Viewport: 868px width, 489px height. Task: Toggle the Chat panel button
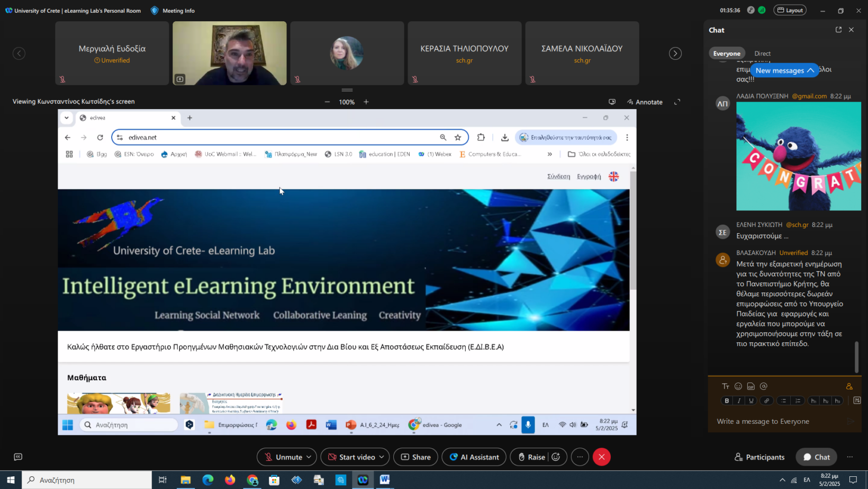click(x=816, y=457)
